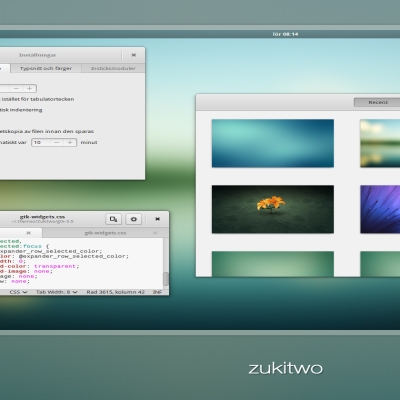Click the 'minut' label in Inställningar
Image resolution: width=400 pixels, height=400 pixels.
pyautogui.click(x=89, y=142)
